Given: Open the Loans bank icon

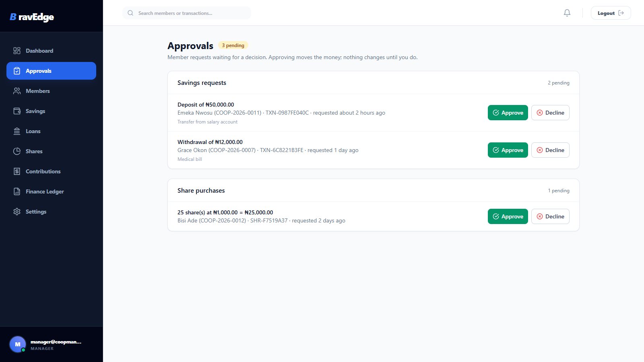Looking at the screenshot, I should [17, 131].
